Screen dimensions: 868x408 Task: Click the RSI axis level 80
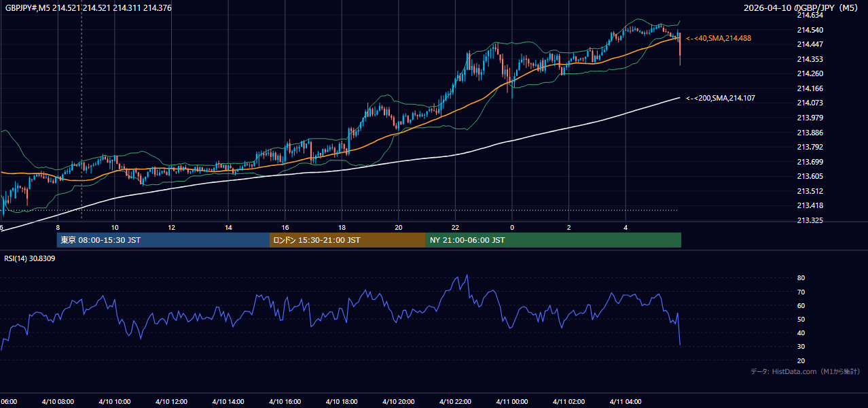coord(801,278)
